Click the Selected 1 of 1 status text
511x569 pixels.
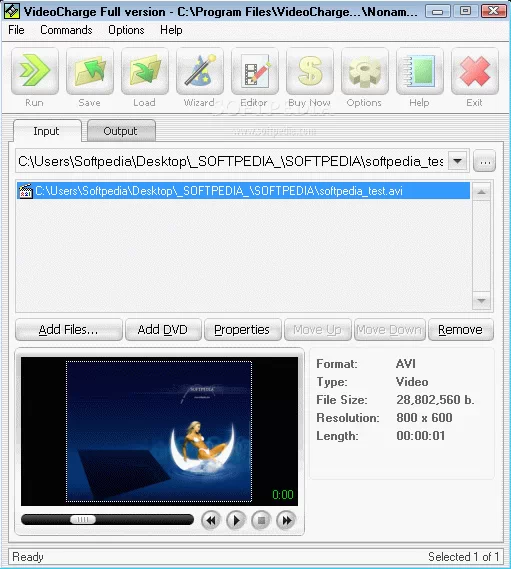(464, 557)
